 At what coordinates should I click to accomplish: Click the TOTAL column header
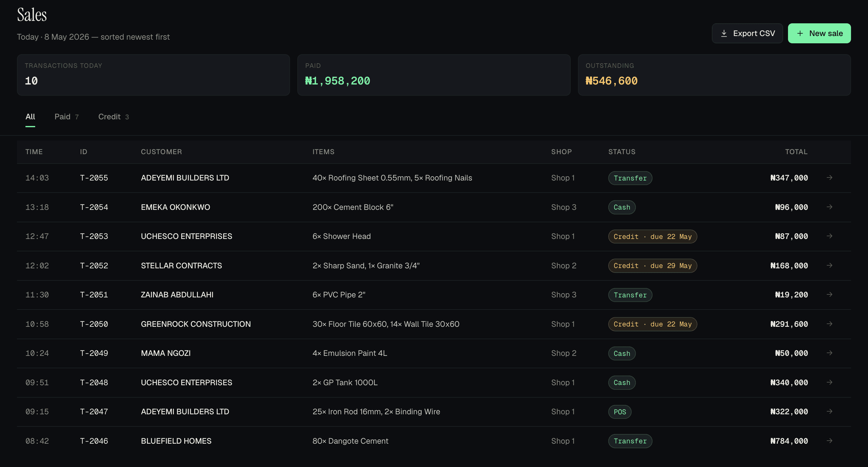pos(796,152)
